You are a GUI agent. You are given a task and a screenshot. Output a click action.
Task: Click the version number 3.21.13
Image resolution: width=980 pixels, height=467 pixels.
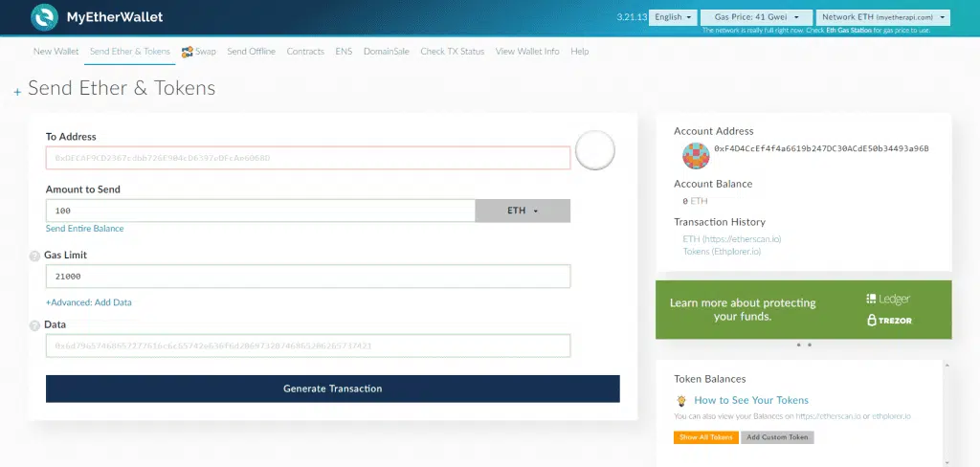632,17
